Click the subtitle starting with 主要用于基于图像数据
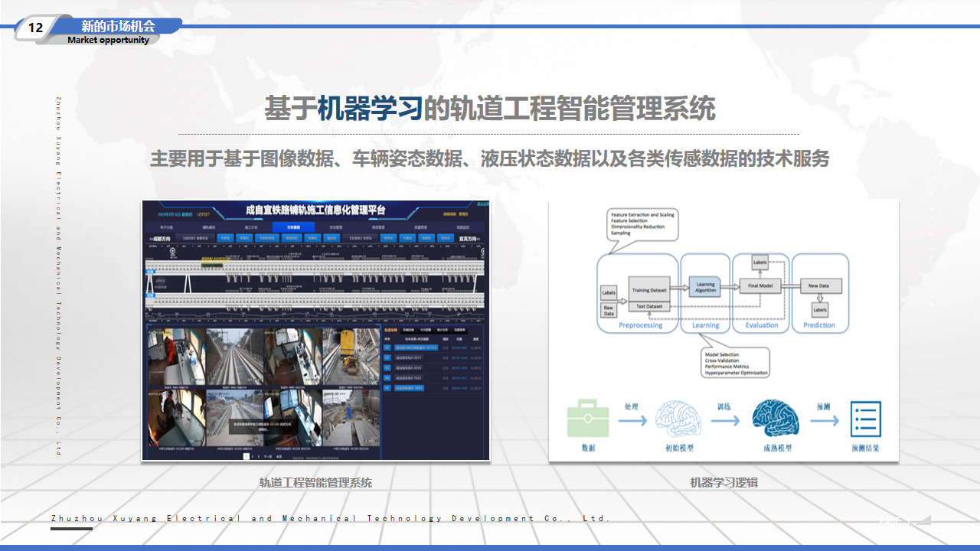980x551 pixels. (x=490, y=159)
